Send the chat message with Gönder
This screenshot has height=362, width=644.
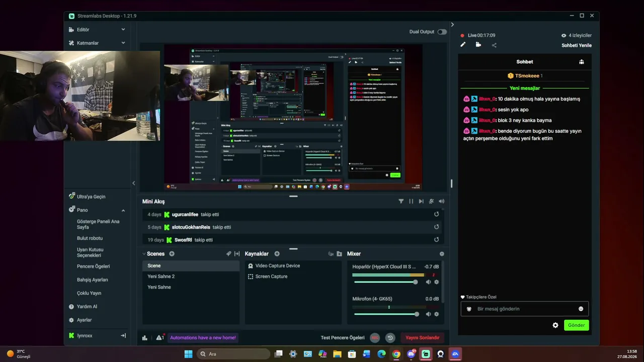(577, 325)
